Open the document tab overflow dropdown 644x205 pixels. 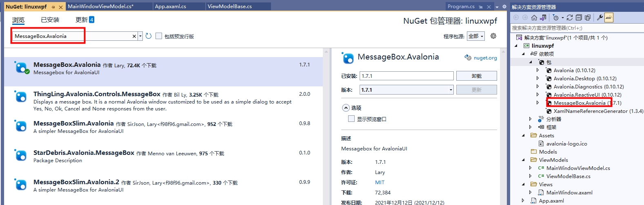coord(497,7)
